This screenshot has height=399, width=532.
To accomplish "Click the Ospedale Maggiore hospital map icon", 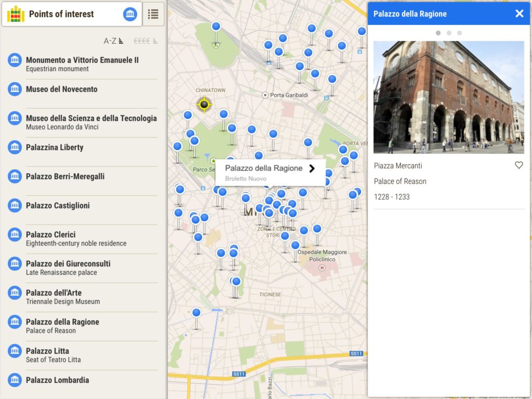I will (322, 268).
